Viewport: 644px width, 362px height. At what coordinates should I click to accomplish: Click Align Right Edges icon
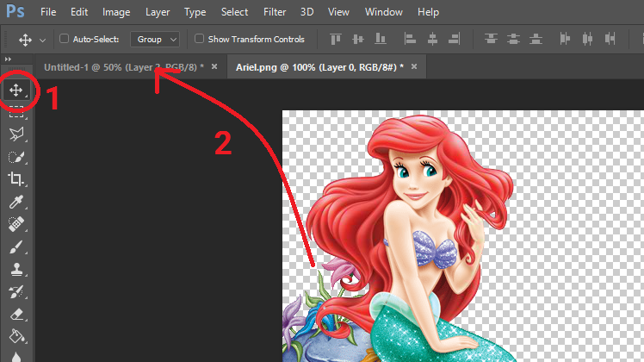[455, 39]
